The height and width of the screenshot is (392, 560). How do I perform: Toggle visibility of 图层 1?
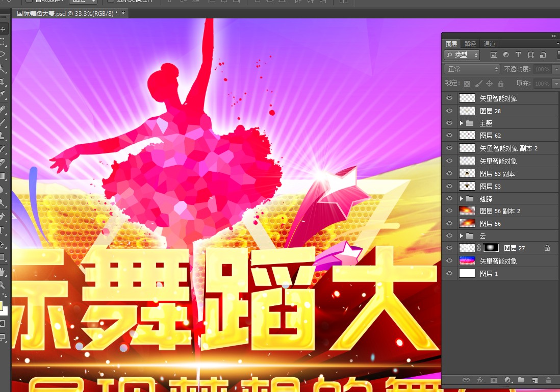pos(449,273)
